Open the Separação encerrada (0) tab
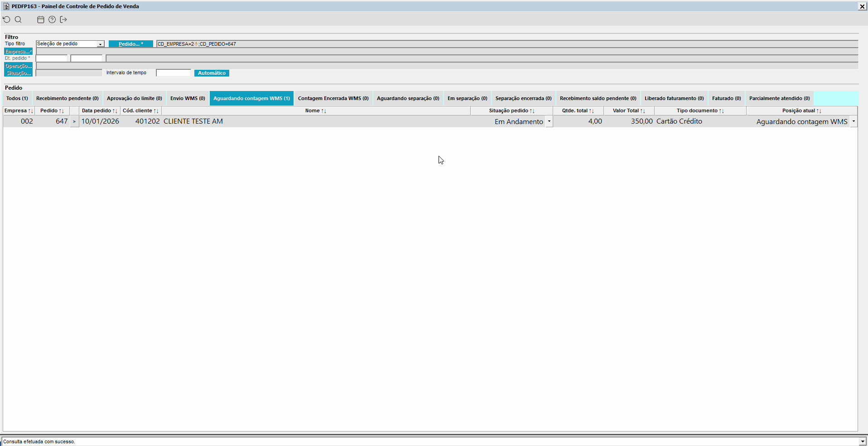The width and height of the screenshot is (868, 446). tap(524, 98)
